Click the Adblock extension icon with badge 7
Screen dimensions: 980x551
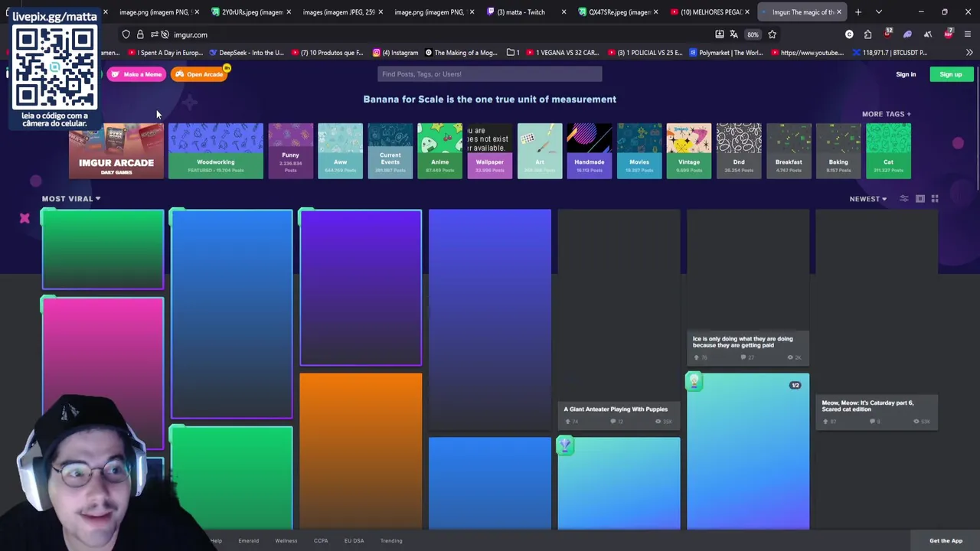pyautogui.click(x=949, y=34)
